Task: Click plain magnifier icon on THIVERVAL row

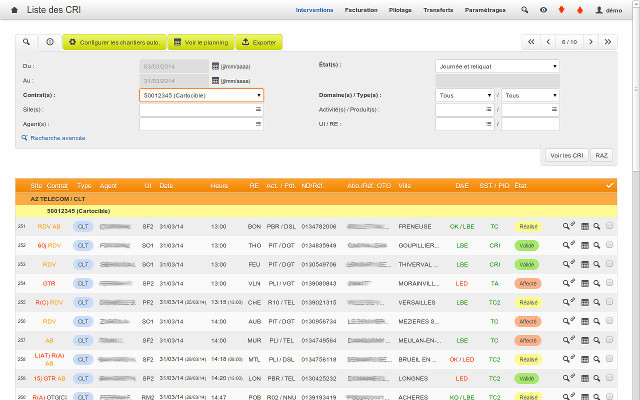Action: [x=597, y=264]
